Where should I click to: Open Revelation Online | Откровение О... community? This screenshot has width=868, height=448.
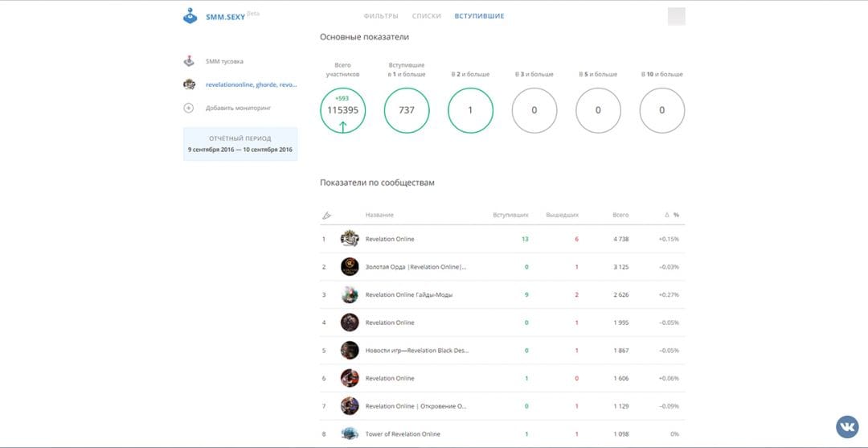click(x=416, y=406)
